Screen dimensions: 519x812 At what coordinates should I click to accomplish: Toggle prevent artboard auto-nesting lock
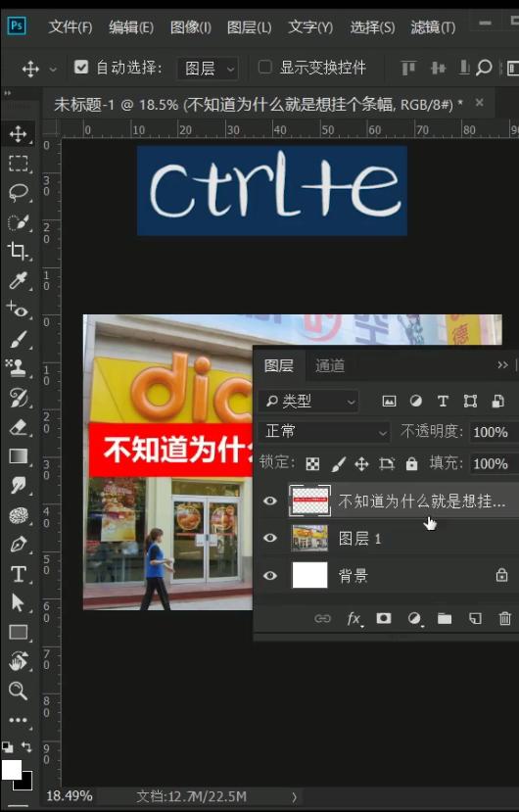pos(387,464)
